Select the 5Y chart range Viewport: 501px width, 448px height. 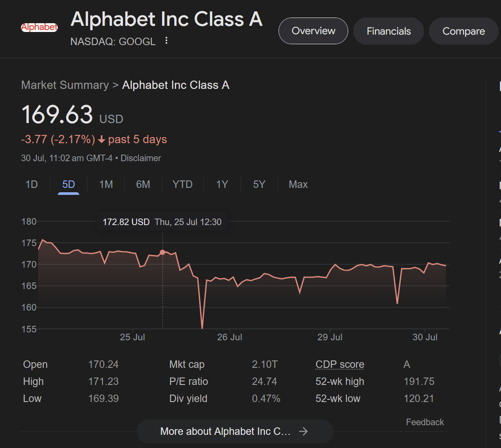[x=259, y=184]
